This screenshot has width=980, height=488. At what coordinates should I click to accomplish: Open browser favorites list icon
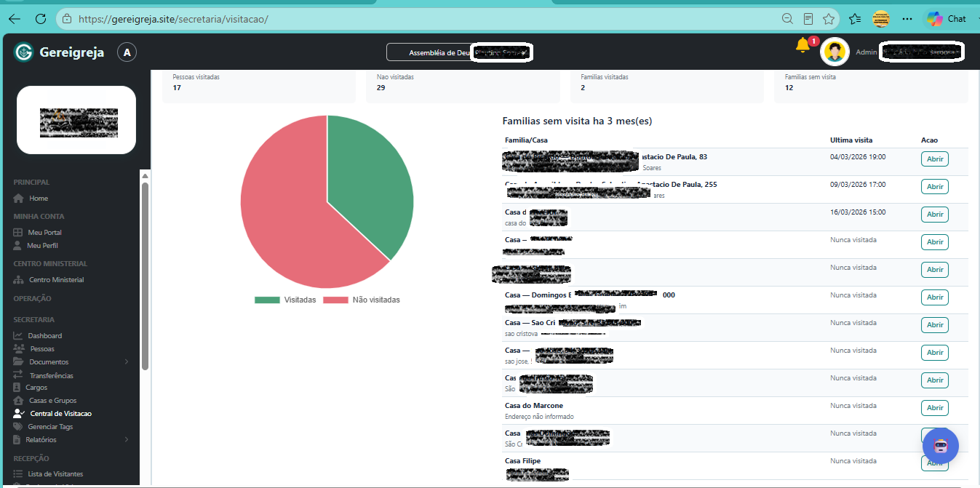point(855,19)
